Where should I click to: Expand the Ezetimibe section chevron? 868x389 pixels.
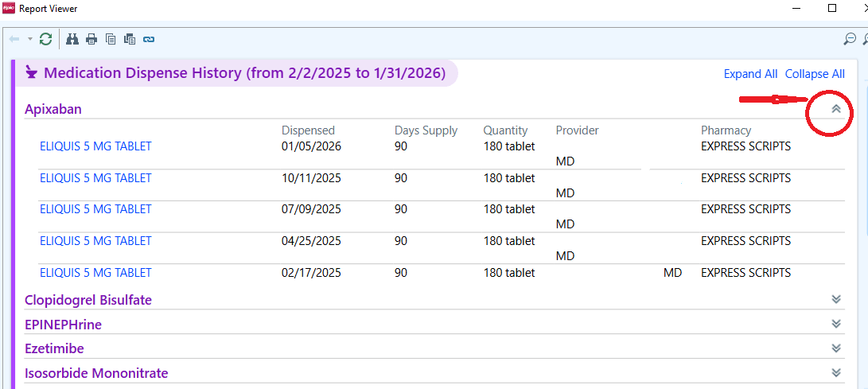pyautogui.click(x=836, y=348)
